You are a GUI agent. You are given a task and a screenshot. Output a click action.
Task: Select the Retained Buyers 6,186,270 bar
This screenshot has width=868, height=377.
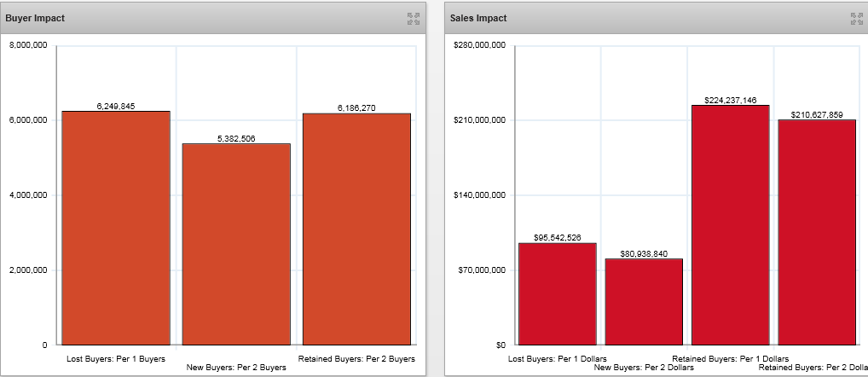coord(356,229)
